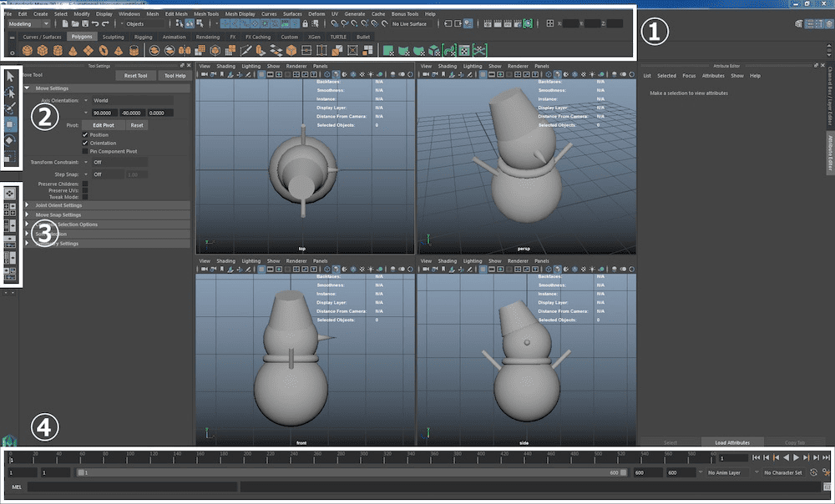835x504 pixels.
Task: Enable the Preserve Children checkbox
Action: (85, 184)
